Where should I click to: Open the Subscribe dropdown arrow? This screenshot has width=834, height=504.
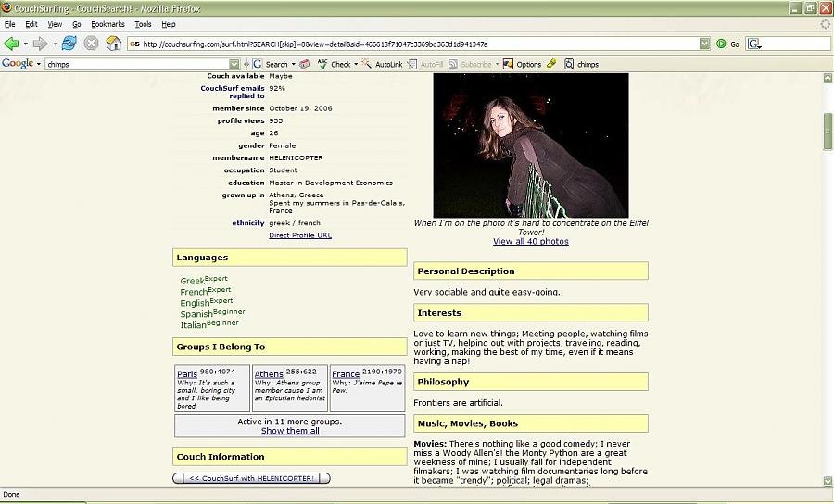click(498, 64)
